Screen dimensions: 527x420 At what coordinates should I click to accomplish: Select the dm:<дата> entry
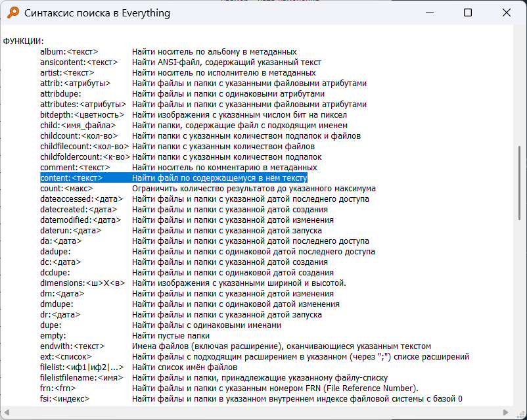point(62,294)
